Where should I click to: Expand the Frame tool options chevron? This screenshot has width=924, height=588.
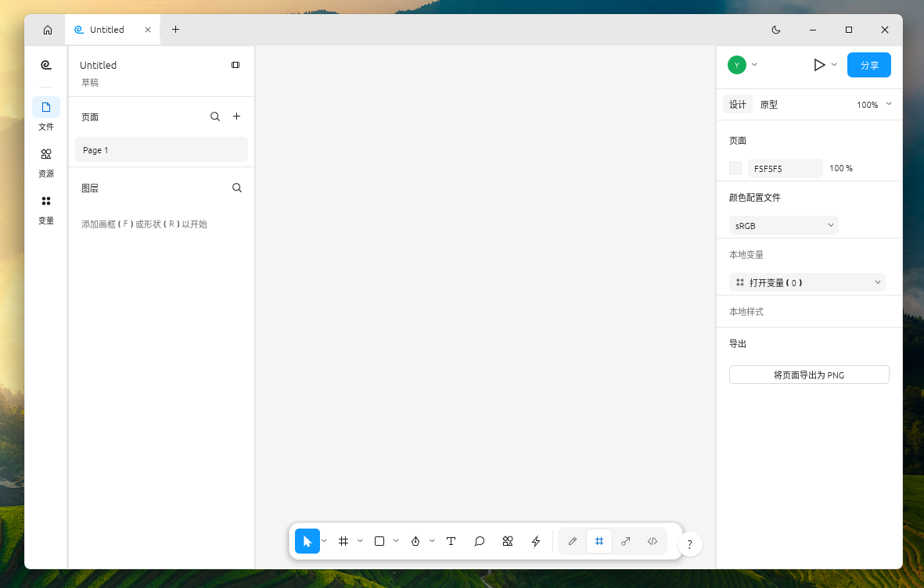click(360, 541)
